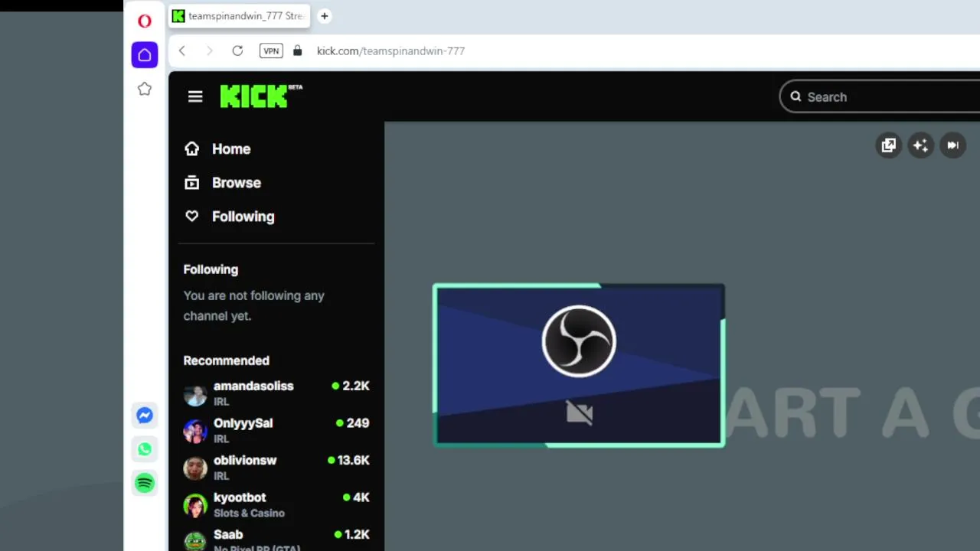Image resolution: width=980 pixels, height=551 pixels.
Task: Click OnlyyySal avatar thumbnail
Action: tap(195, 431)
